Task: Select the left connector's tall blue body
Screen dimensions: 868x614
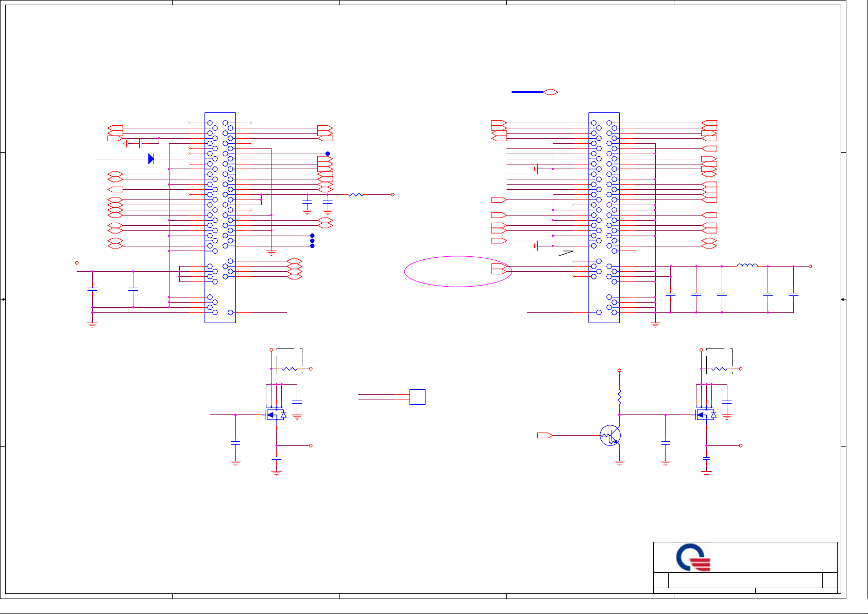Action: point(220,218)
